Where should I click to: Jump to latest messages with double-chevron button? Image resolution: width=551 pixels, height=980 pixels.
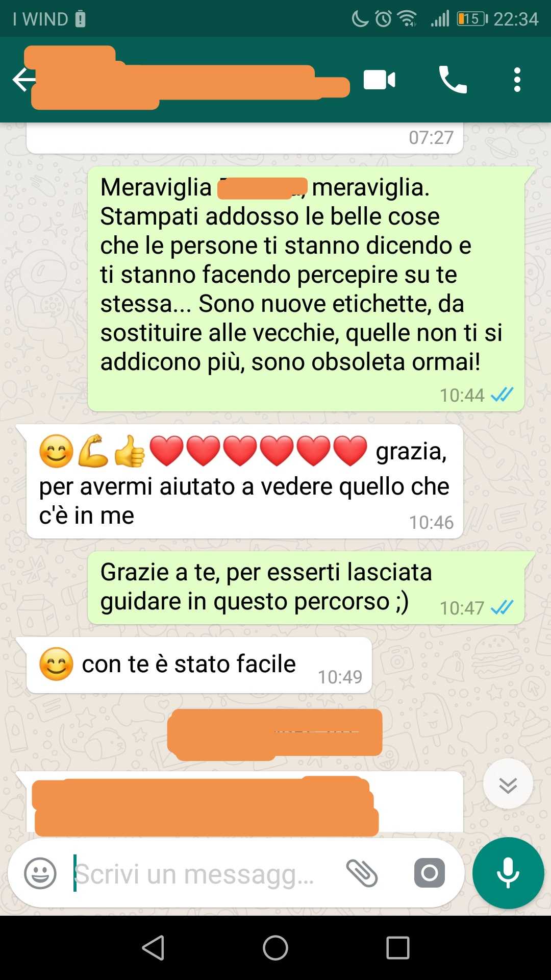[508, 784]
